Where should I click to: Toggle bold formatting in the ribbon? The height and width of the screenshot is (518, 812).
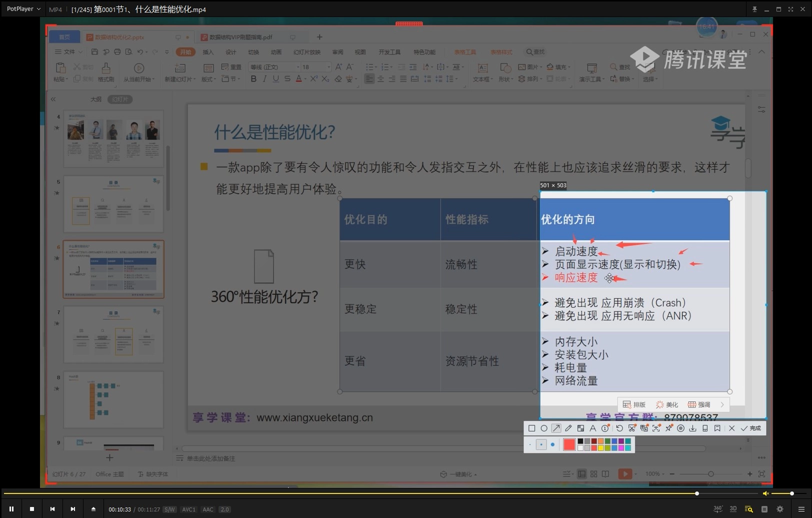253,79
